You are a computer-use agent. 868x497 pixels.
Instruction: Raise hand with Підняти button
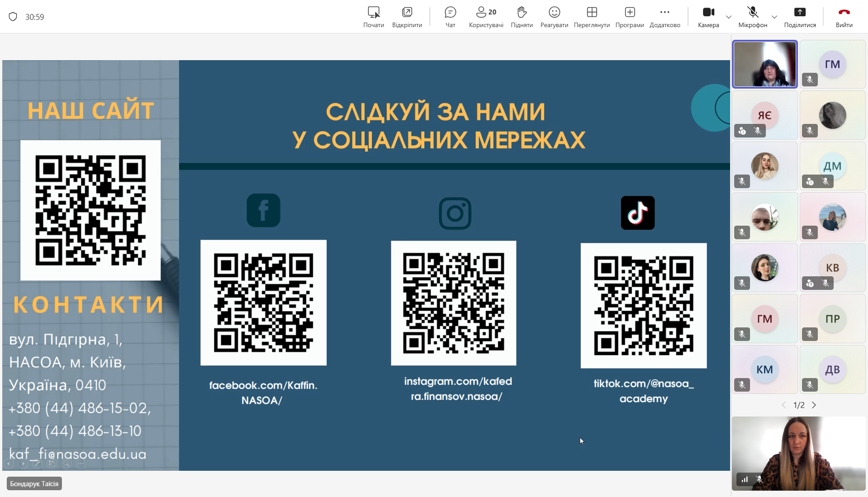tap(522, 17)
